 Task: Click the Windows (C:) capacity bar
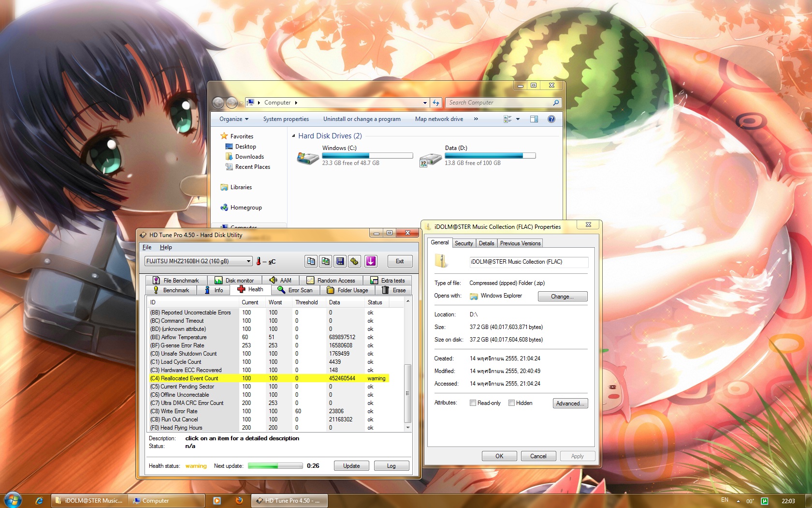(367, 156)
